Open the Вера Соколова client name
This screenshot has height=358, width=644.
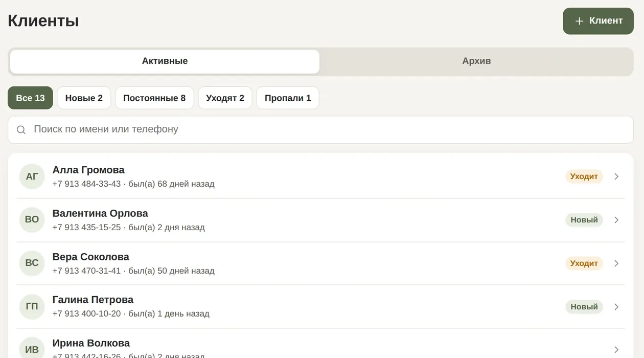coord(90,257)
